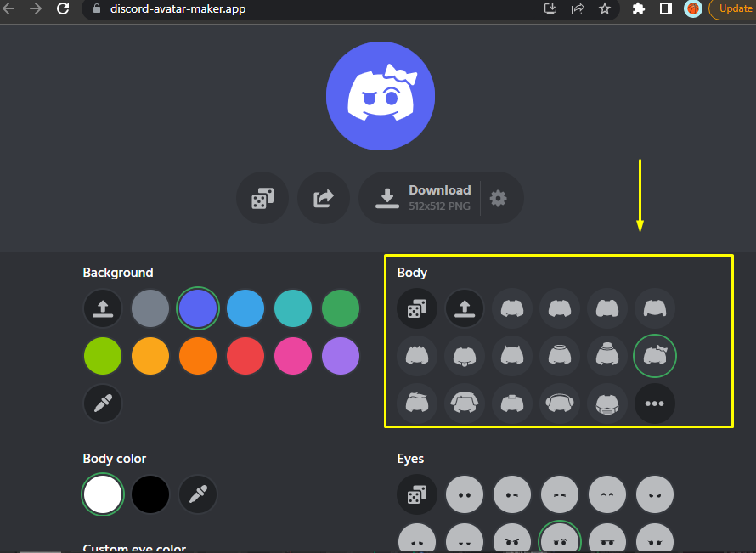Image resolution: width=756 pixels, height=553 pixels.
Task: Select the body with a bow
Action: 654,356
